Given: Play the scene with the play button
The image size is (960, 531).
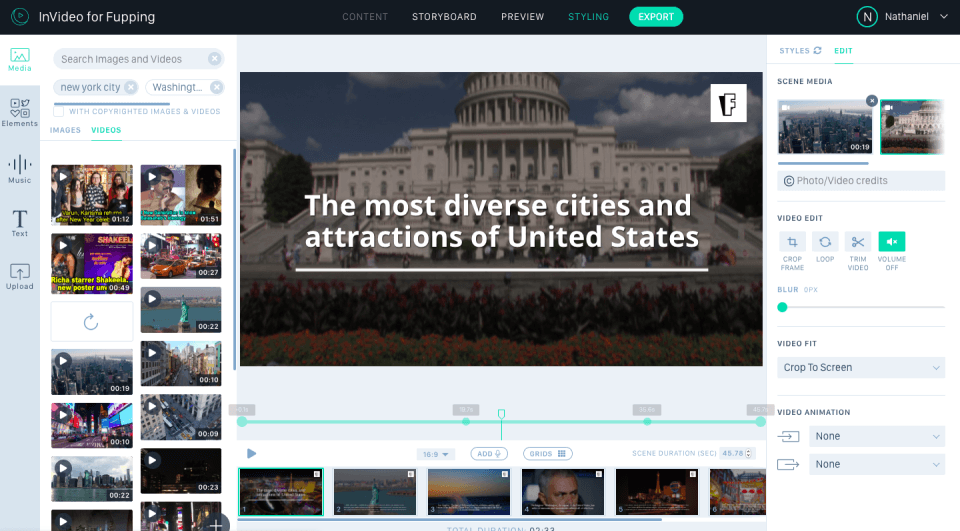Looking at the screenshot, I should tap(251, 453).
